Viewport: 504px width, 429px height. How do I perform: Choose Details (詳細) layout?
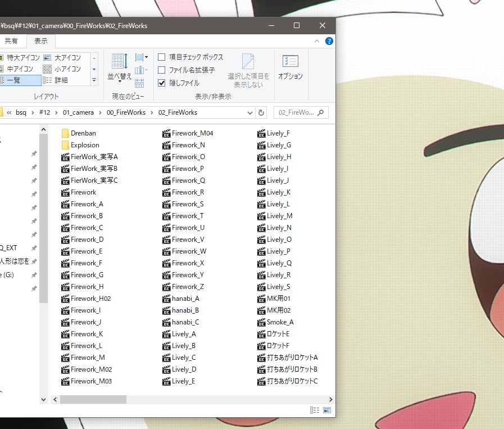click(55, 80)
